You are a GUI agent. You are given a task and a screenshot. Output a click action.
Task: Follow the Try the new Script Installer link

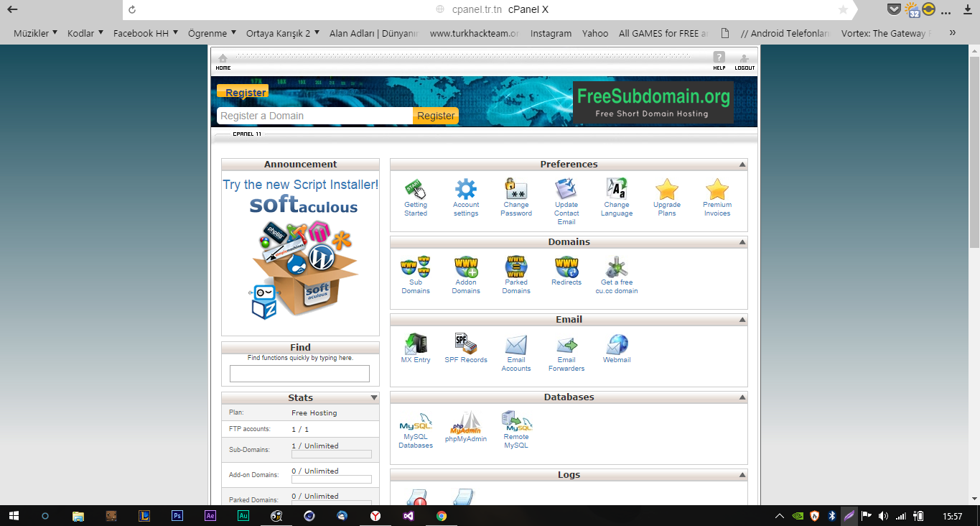(300, 185)
